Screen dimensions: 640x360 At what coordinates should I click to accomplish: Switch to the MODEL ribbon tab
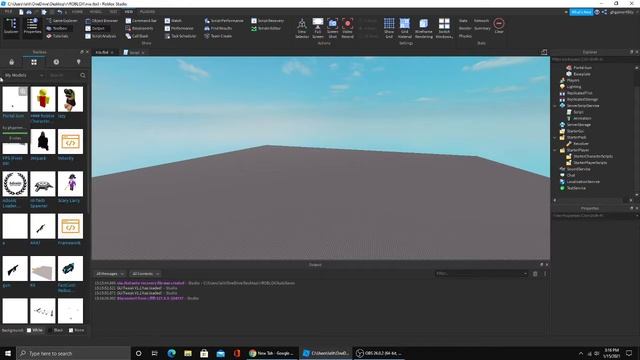pos(95,12)
